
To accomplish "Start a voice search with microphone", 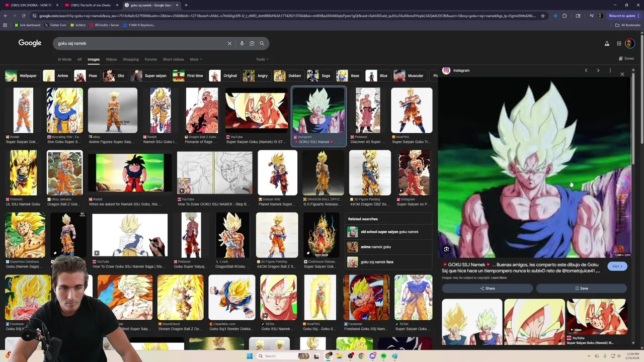I will click(242, 43).
